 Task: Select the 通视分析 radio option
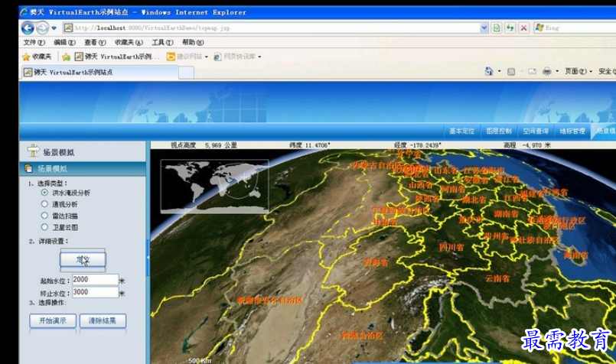(45, 204)
